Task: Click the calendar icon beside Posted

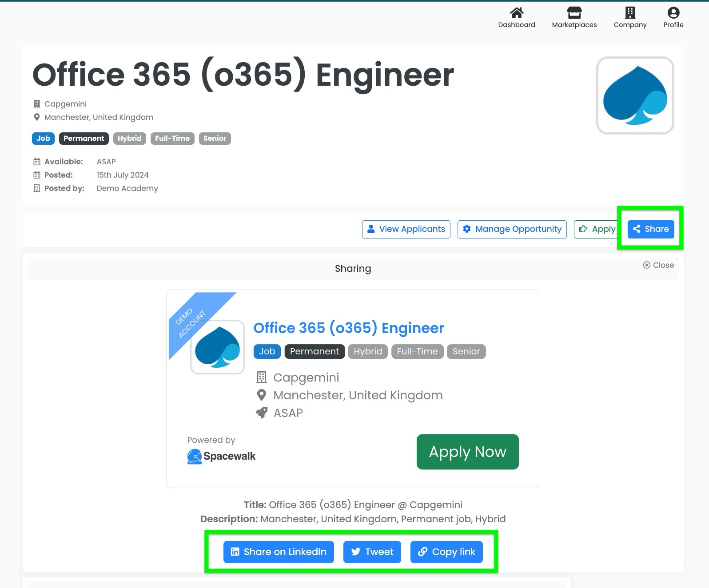Action: [37, 175]
